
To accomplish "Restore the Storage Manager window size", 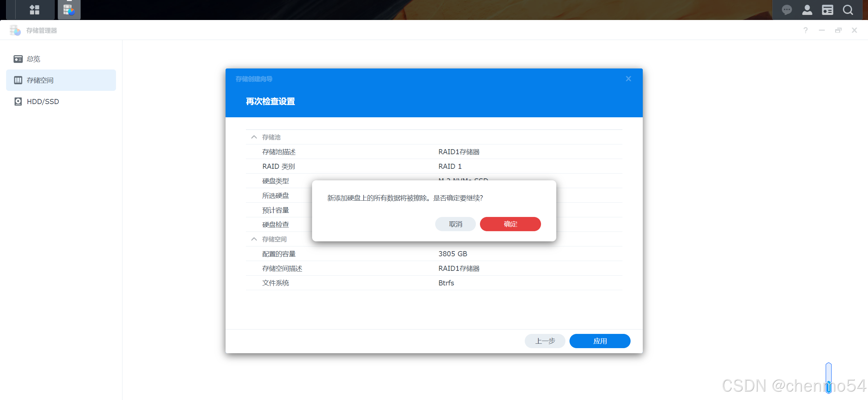I will point(838,30).
